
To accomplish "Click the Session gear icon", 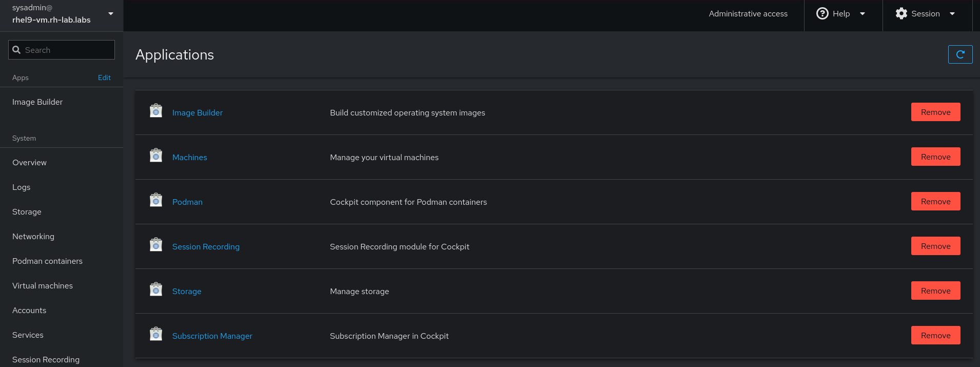I will pyautogui.click(x=901, y=14).
